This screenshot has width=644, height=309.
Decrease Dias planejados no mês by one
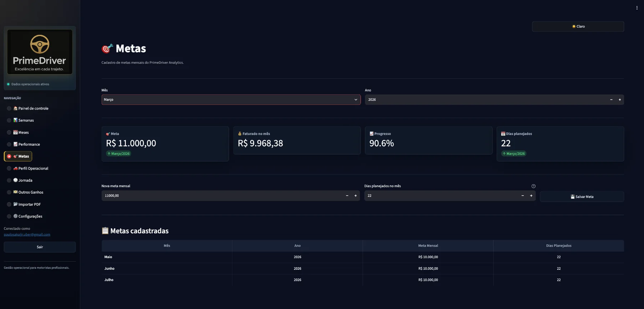522,196
